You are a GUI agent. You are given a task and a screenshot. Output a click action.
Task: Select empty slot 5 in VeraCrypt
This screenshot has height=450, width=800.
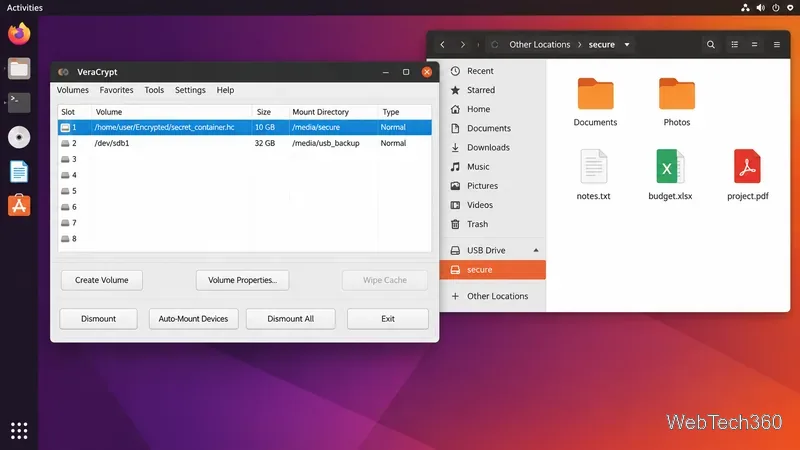pos(244,191)
